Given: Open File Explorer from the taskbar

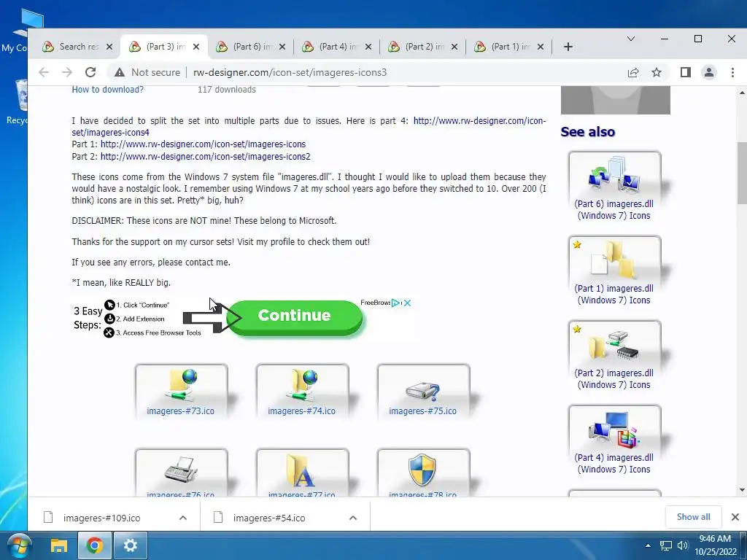Looking at the screenshot, I should (x=59, y=545).
